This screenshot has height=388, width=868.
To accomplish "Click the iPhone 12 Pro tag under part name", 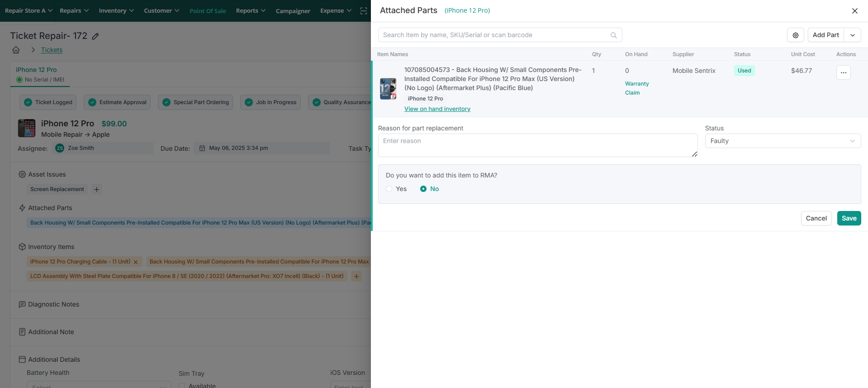I will 425,99.
